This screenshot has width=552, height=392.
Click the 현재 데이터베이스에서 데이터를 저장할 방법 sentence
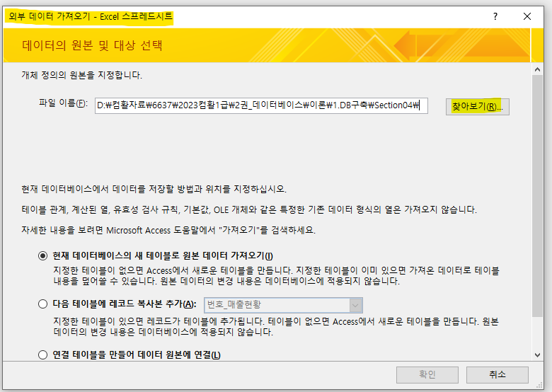(154, 190)
